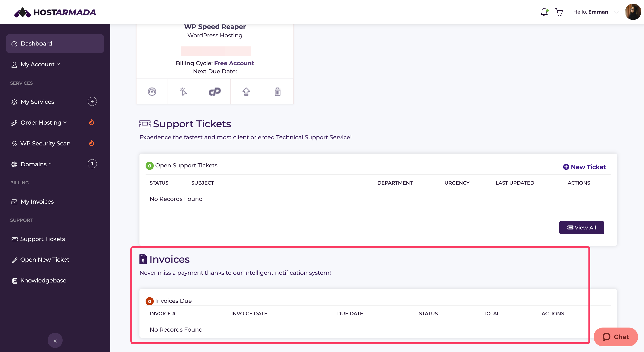Click the WP Speed Reaper service title
This screenshot has width=644, height=352.
[x=215, y=27]
